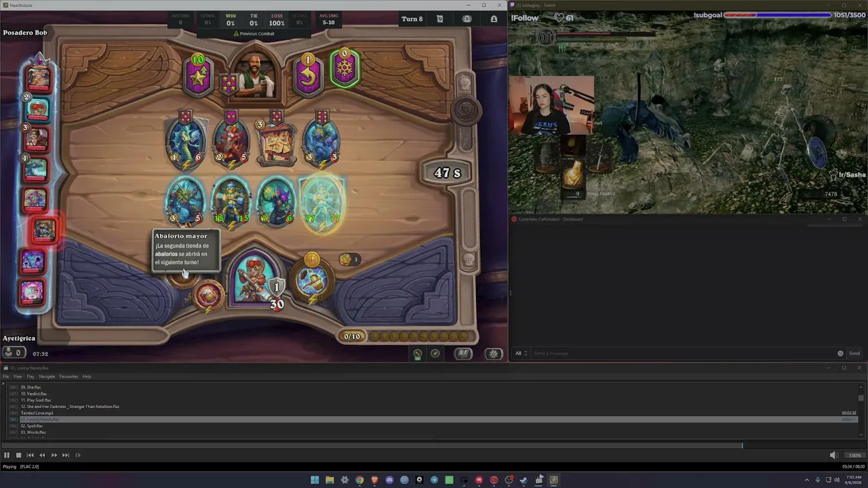The width and height of the screenshot is (868, 488).
Task: Open chat settings gear beside Send
Action: tap(840, 353)
